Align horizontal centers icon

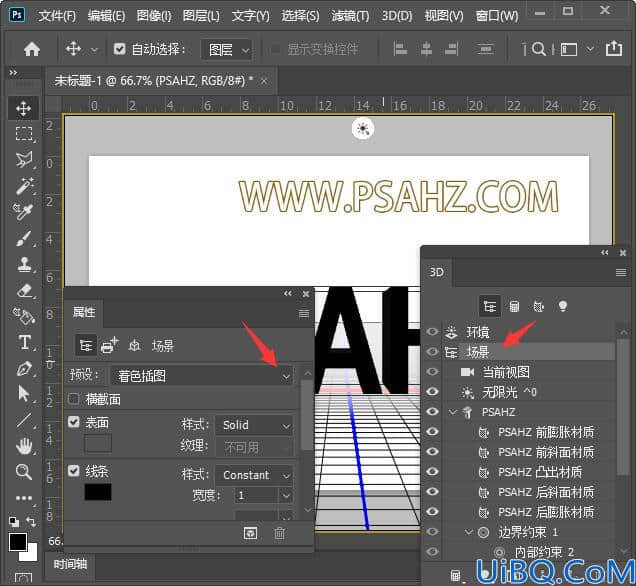coord(426,49)
